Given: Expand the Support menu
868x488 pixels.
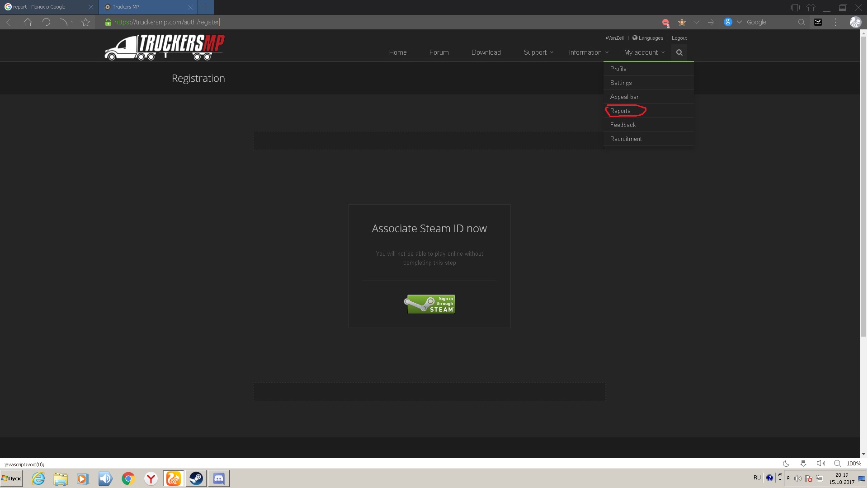Looking at the screenshot, I should 538,52.
